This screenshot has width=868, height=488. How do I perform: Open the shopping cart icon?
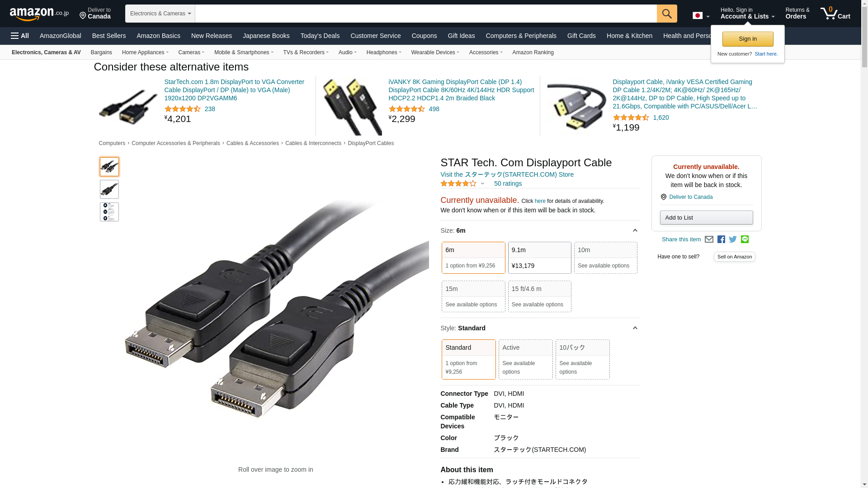click(835, 14)
